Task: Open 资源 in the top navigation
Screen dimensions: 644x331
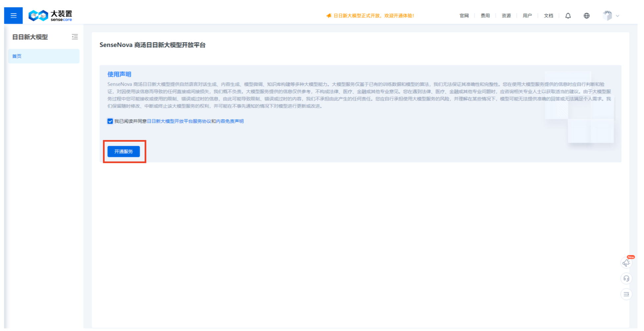Action: pos(506,16)
